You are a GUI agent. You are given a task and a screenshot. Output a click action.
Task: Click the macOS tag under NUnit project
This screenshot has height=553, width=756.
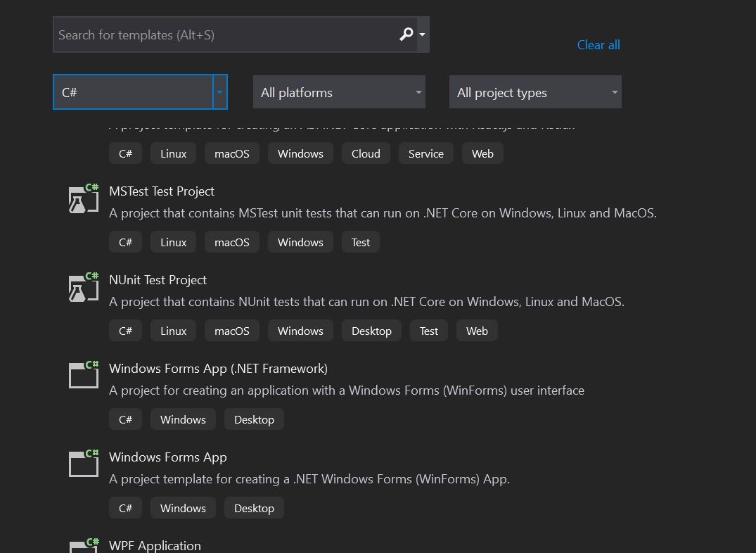[x=232, y=331]
